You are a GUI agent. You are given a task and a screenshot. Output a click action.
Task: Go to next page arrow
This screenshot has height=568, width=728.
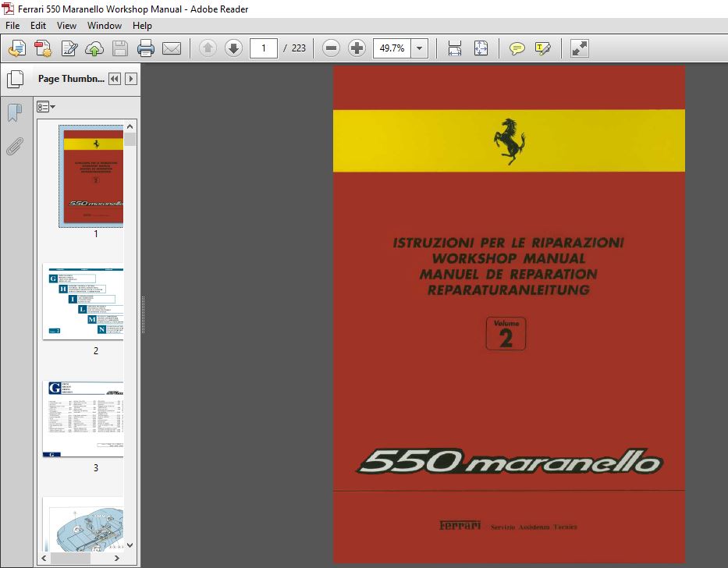[x=233, y=48]
